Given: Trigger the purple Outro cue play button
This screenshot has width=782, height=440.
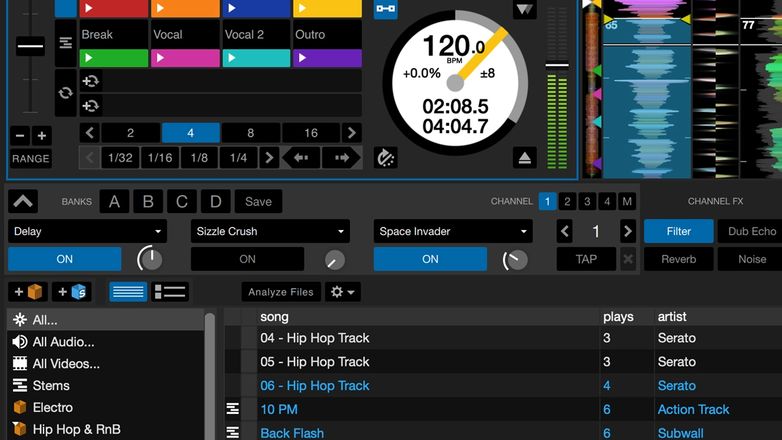Looking at the screenshot, I should click(x=328, y=58).
